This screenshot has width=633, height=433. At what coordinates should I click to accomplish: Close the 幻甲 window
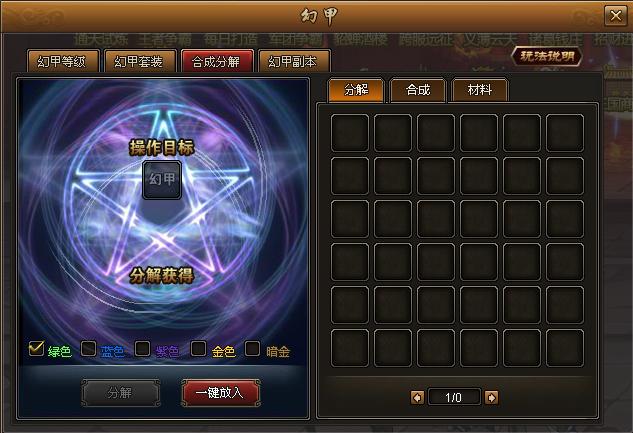click(x=616, y=16)
